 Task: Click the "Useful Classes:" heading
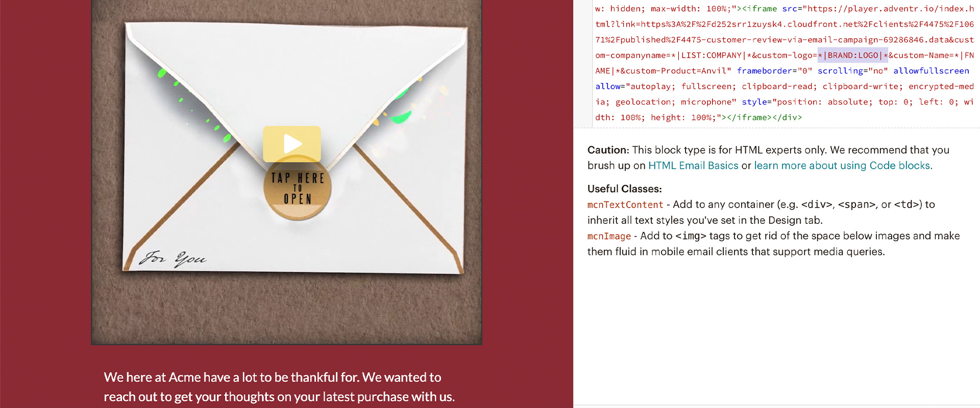(624, 189)
